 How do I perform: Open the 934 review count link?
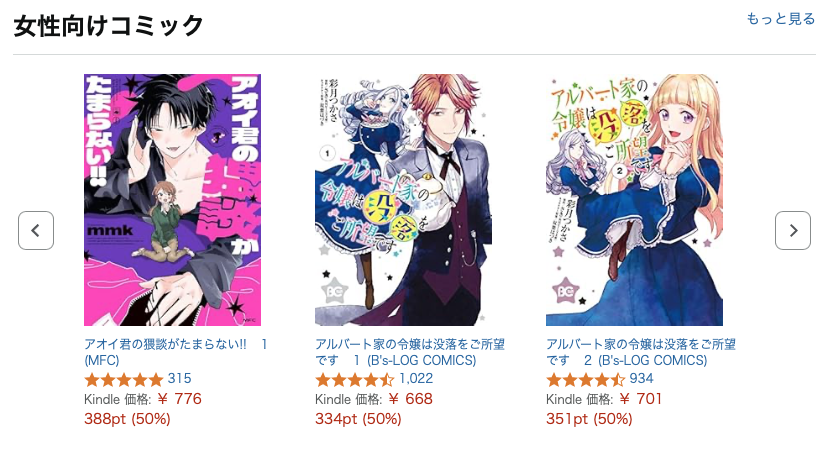pyautogui.click(x=641, y=379)
